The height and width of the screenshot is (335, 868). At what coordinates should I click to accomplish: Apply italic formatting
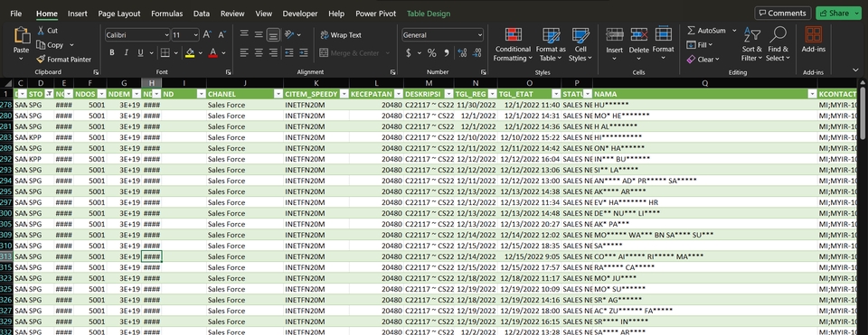[x=127, y=53]
